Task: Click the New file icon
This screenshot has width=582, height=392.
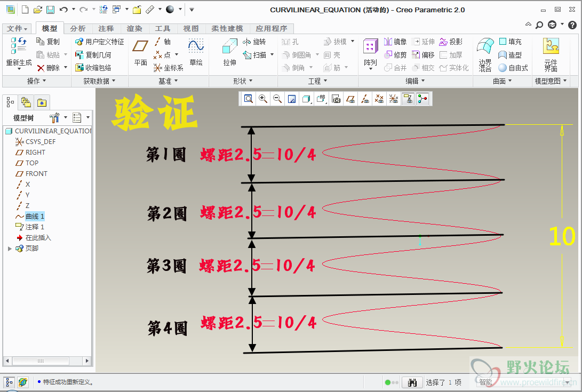Action: (25, 10)
